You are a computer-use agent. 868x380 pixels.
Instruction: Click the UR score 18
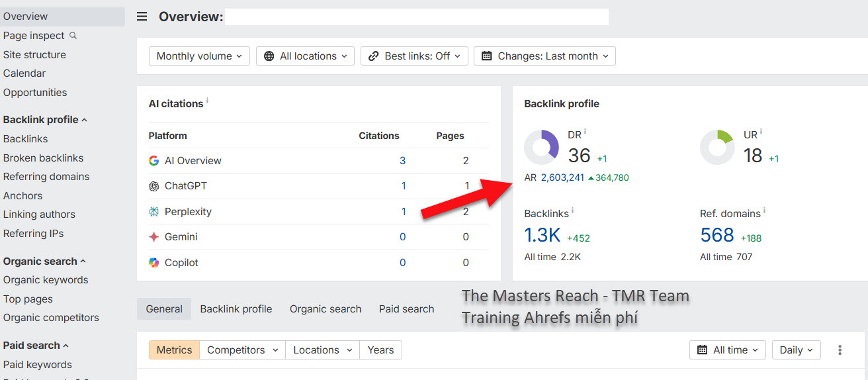(753, 156)
